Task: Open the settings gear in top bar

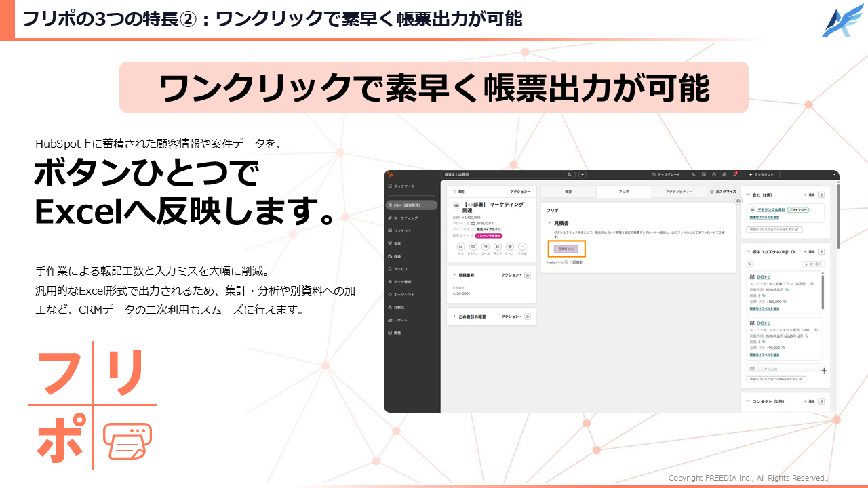Action: pyautogui.click(x=725, y=174)
